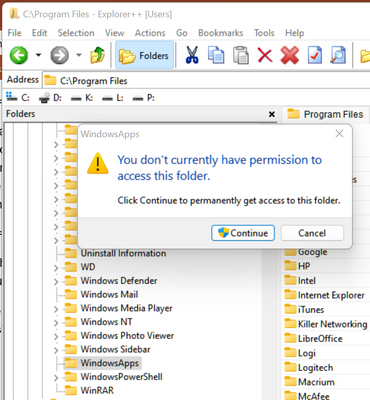Select the Killer Networking folder
This screenshot has width=370, height=400.
tap(326, 324)
